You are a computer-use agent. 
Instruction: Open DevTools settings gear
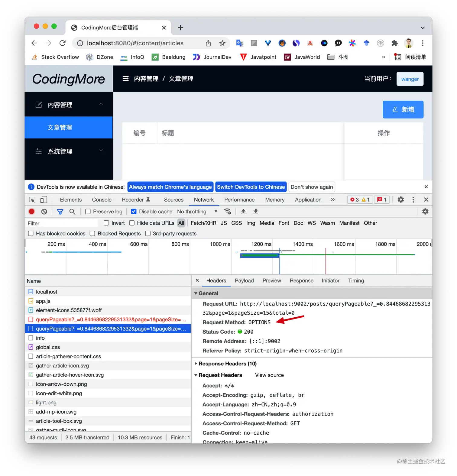(401, 200)
